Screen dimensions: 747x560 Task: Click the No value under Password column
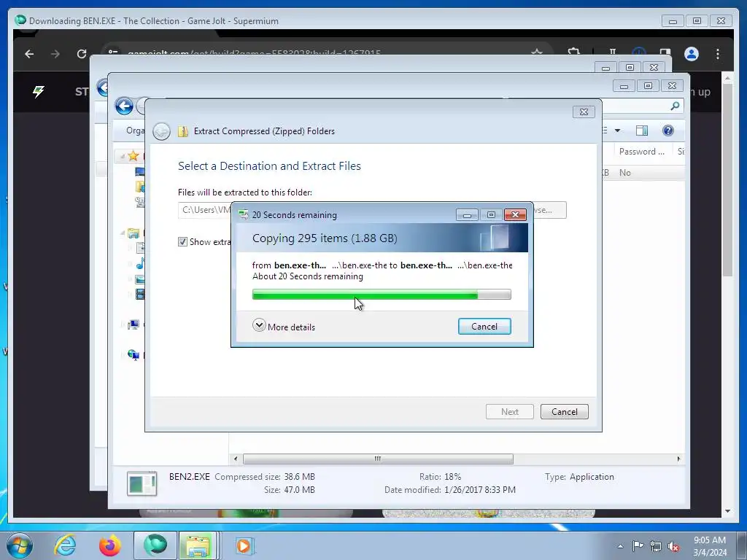pyautogui.click(x=624, y=173)
